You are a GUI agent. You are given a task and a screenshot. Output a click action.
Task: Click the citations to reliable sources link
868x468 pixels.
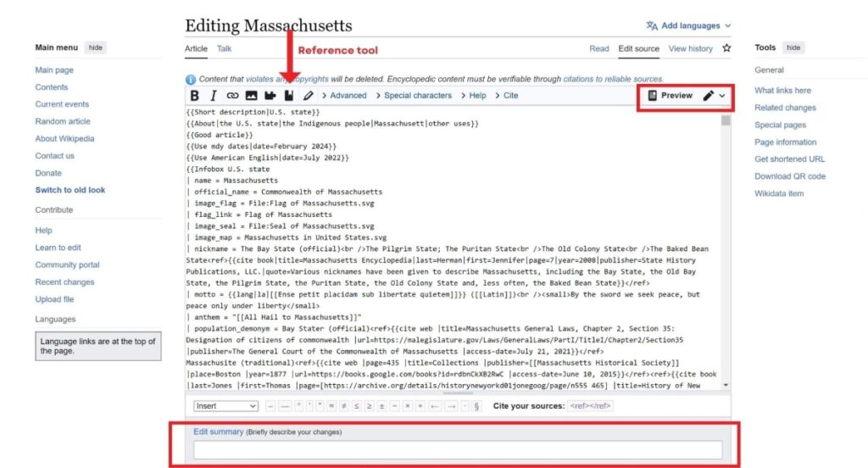(613, 79)
